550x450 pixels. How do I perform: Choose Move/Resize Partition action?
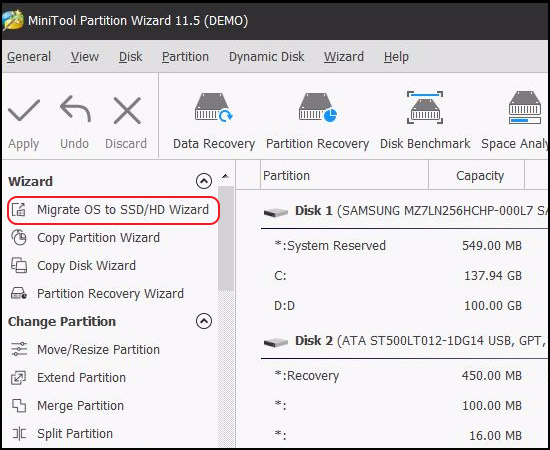click(99, 349)
